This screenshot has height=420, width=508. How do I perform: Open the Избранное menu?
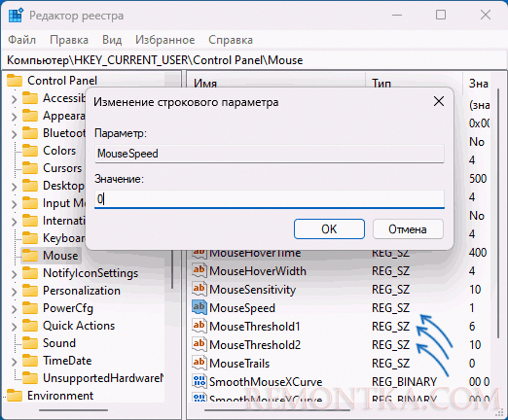click(x=165, y=40)
